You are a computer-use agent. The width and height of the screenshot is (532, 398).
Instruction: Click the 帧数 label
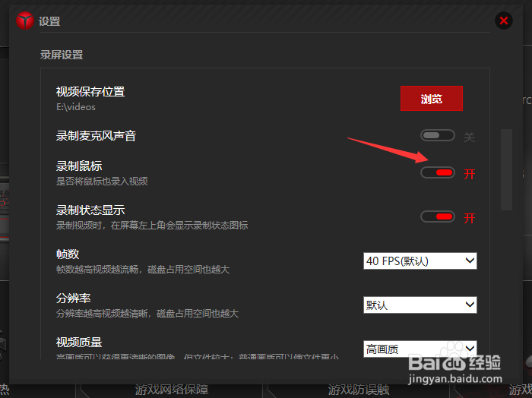pos(68,254)
